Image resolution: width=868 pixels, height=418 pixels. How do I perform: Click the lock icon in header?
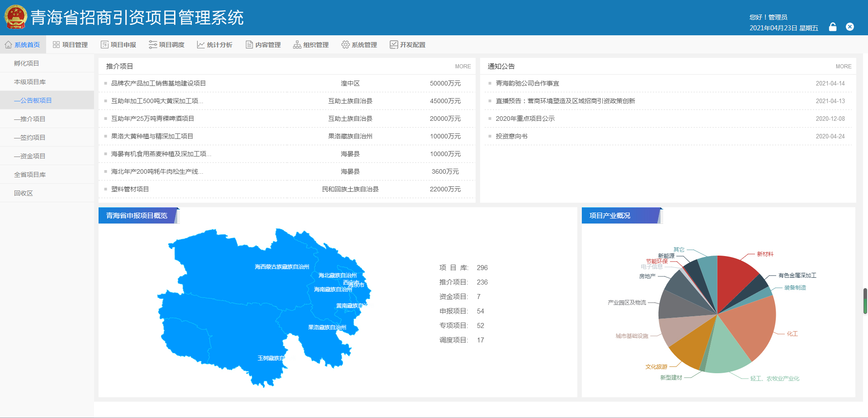tap(832, 27)
